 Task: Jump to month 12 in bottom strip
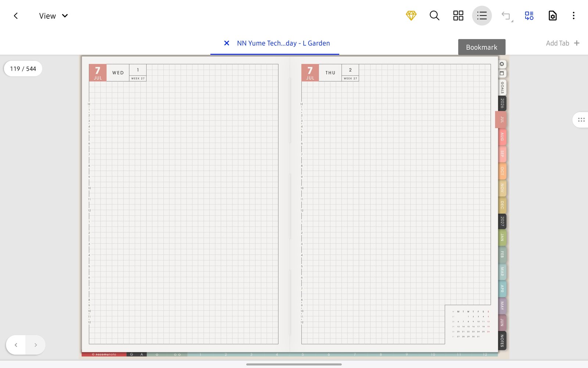click(485, 354)
